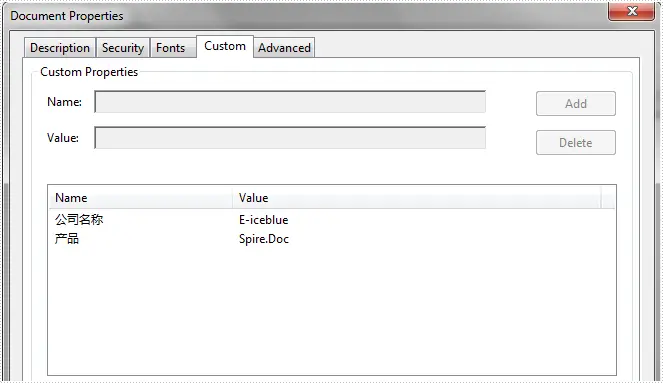Click the Value column header
This screenshot has width=663, height=383.
pyautogui.click(x=416, y=198)
